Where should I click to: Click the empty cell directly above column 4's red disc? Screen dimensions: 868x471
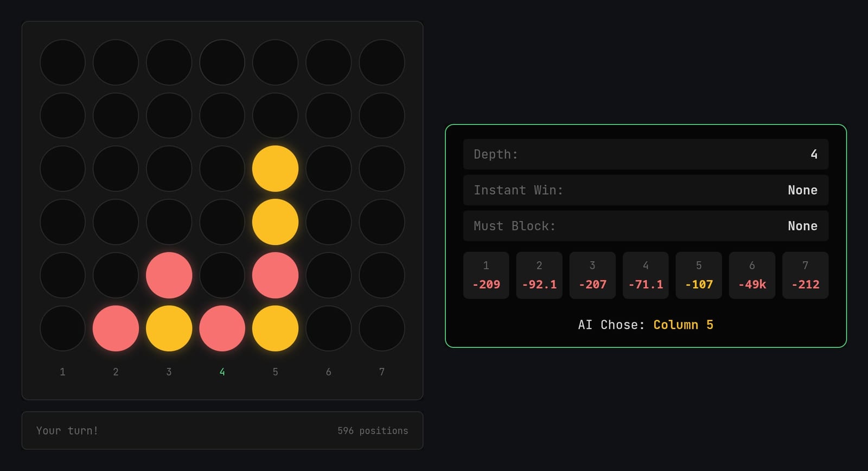pyautogui.click(x=222, y=275)
